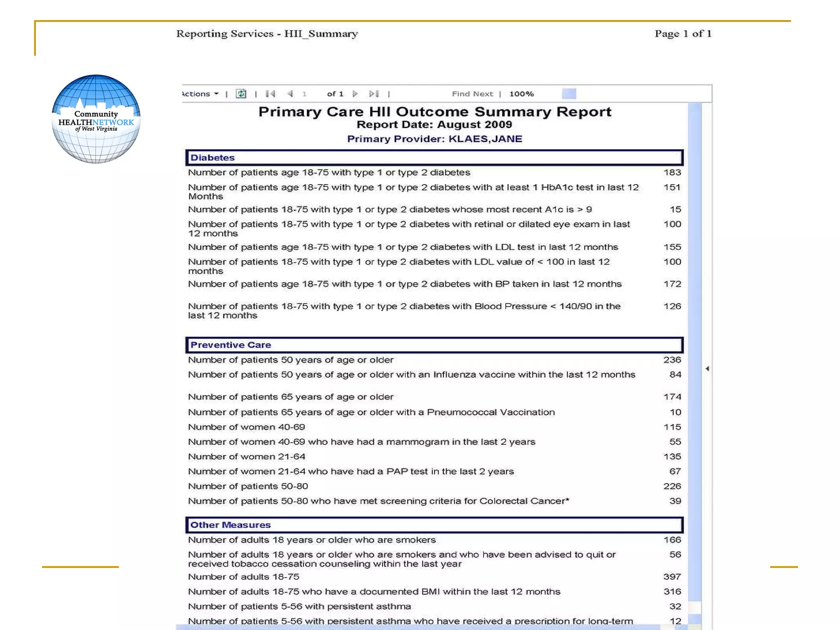Click the vertical scrollbar track
840x630 pixels.
694,287
